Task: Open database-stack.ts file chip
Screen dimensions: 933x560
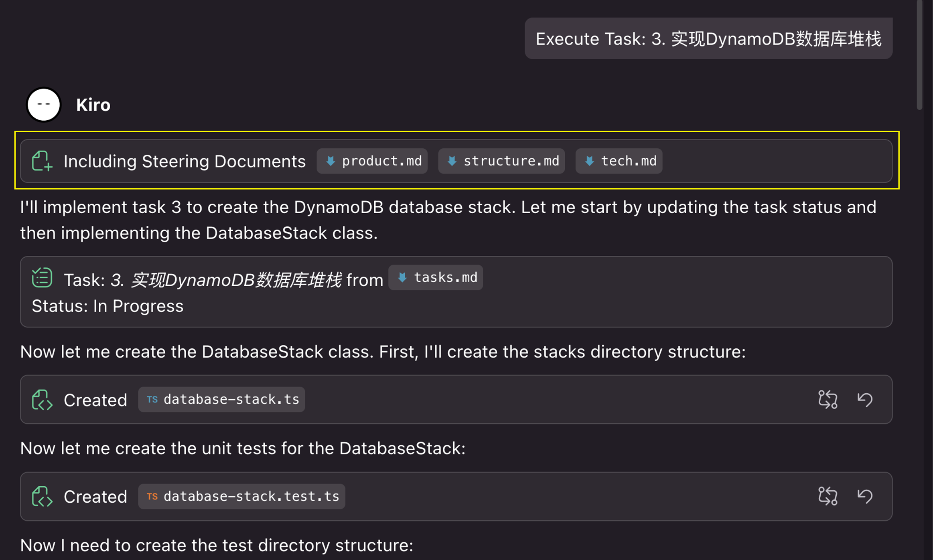Action: point(221,400)
